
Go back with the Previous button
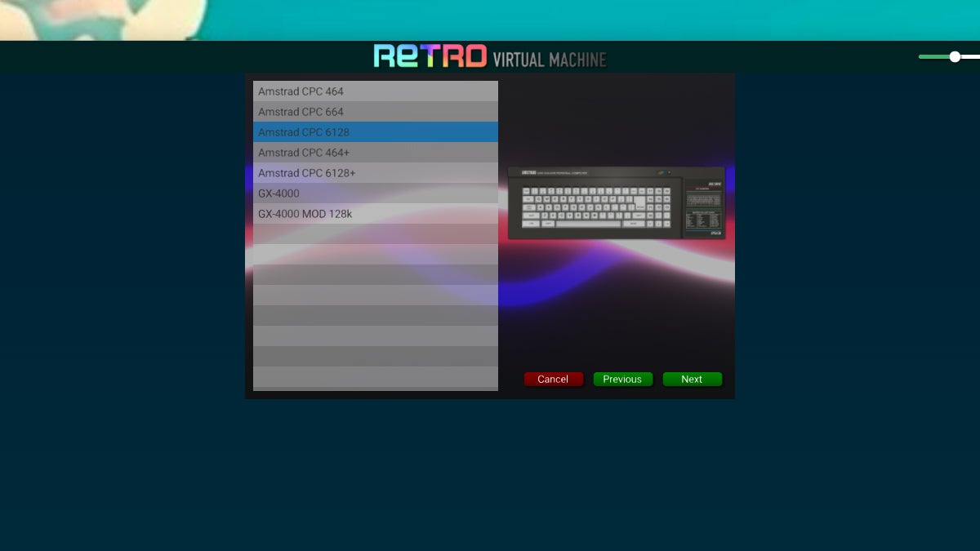pos(622,379)
